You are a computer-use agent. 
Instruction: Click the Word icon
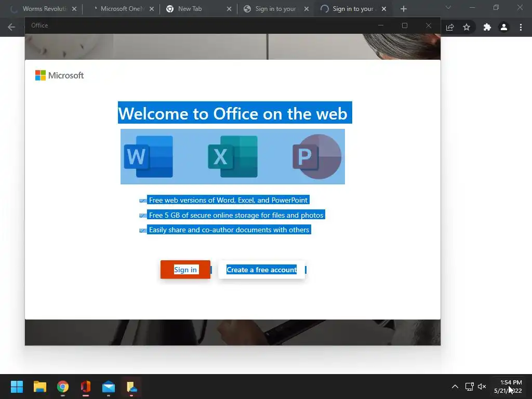[149, 156]
